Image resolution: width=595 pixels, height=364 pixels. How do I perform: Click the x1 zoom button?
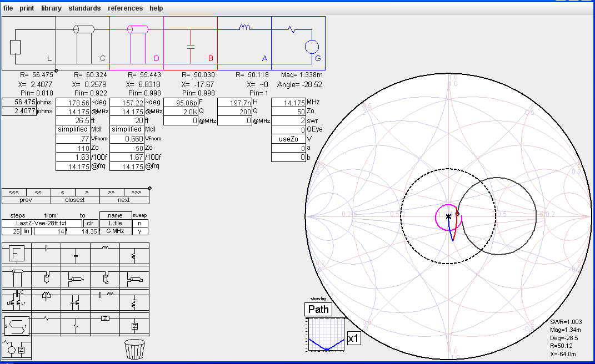point(354,338)
